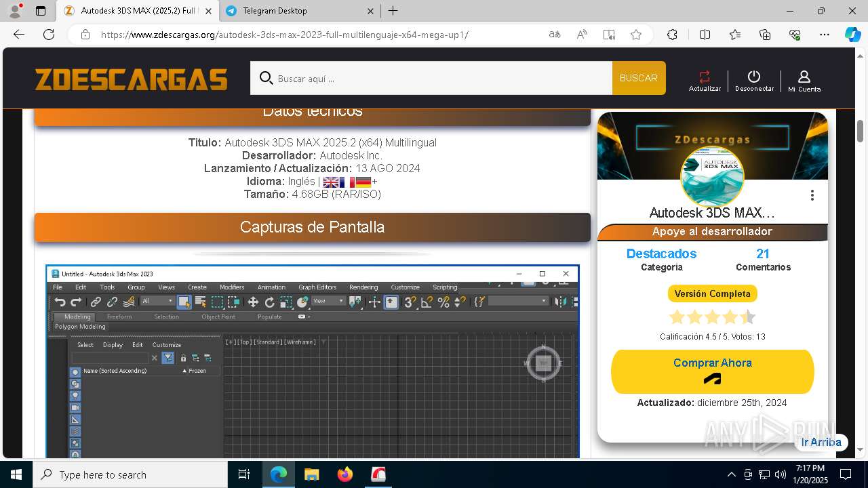Open the translate page icon
Viewport: 868px width, 488px height.
coord(555,35)
